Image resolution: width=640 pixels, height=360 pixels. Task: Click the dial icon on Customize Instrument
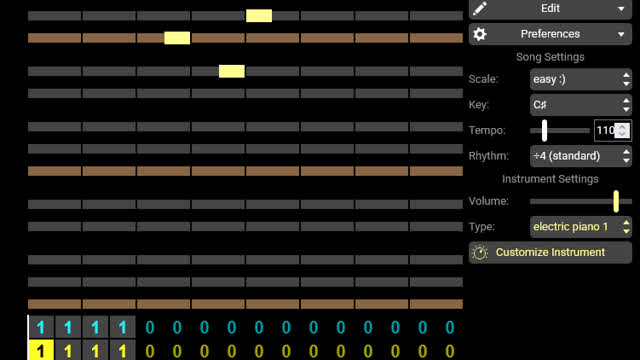tap(480, 253)
